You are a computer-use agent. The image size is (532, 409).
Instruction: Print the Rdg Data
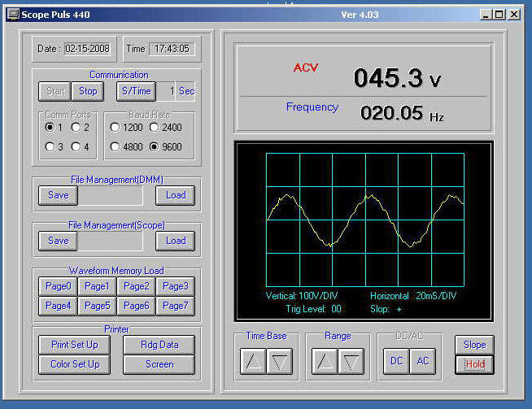pos(159,345)
